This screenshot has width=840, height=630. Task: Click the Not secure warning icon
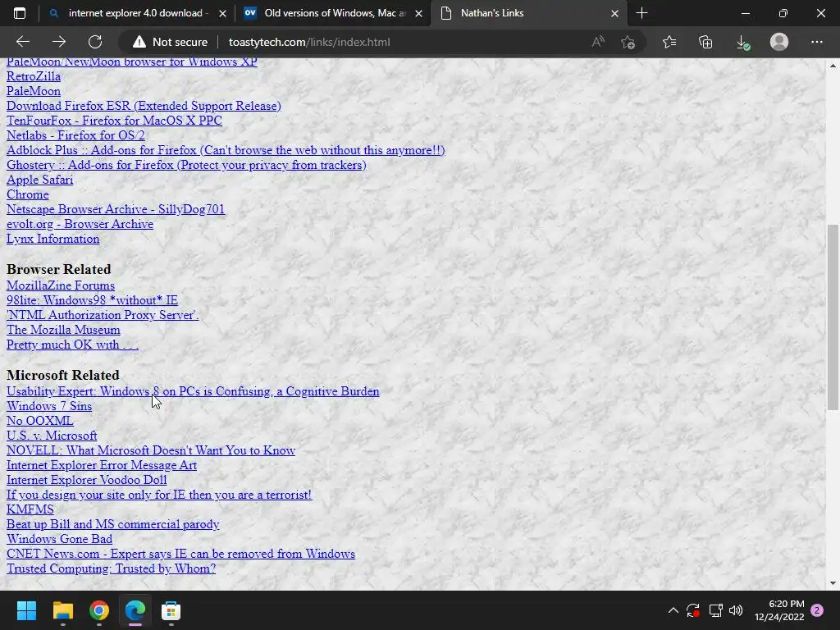pyautogui.click(x=139, y=42)
